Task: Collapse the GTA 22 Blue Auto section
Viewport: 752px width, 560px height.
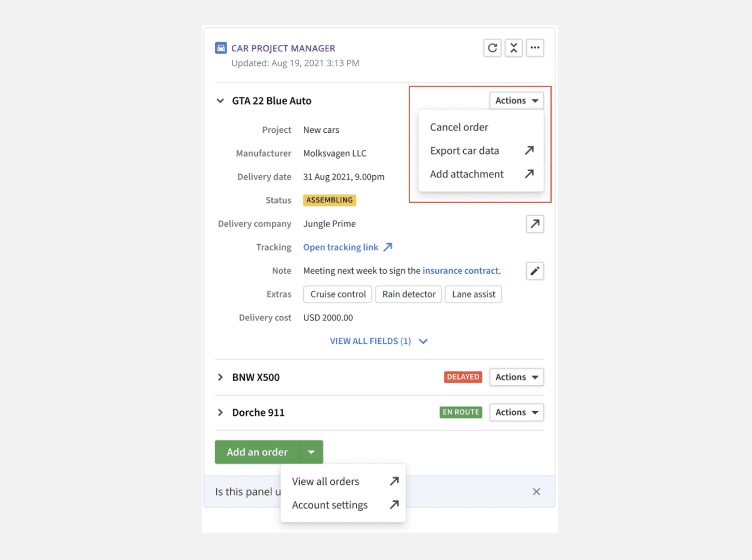Action: [220, 101]
